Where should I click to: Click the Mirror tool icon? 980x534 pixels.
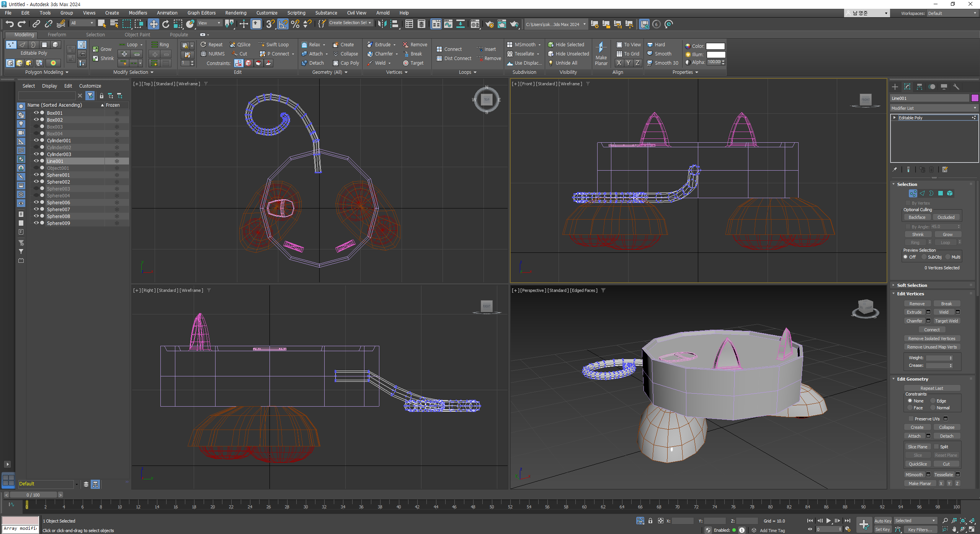coord(382,24)
